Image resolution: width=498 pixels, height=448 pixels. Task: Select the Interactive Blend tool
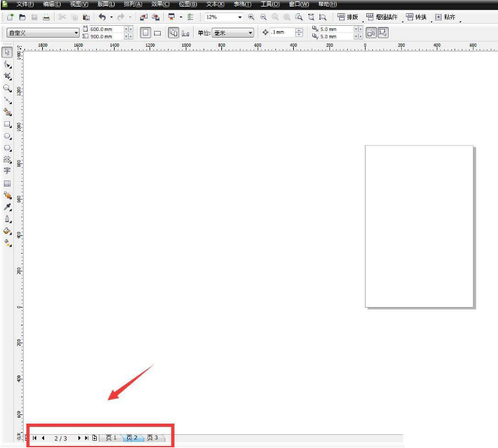click(7, 196)
